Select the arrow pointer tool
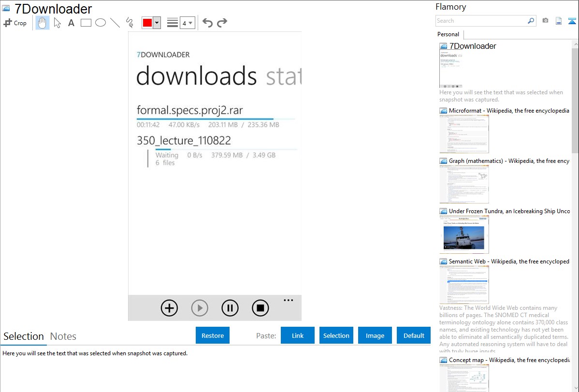The height and width of the screenshot is (392, 579). 57,23
